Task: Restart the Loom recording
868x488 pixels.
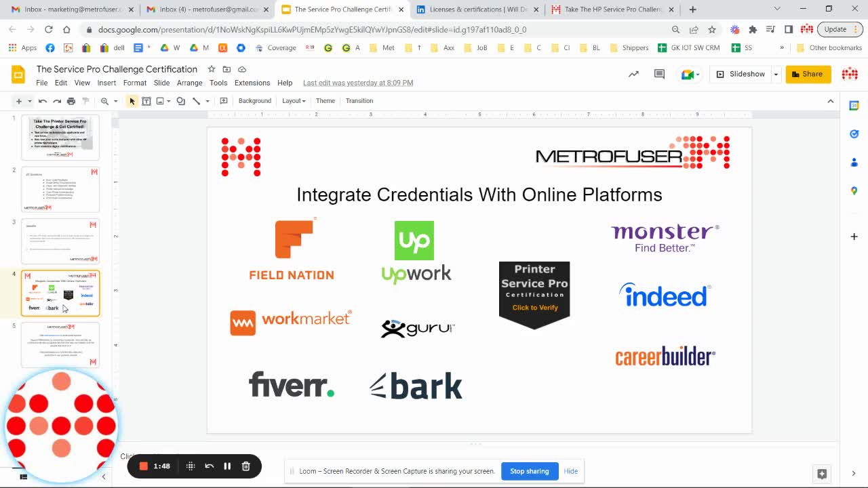Action: (x=210, y=466)
